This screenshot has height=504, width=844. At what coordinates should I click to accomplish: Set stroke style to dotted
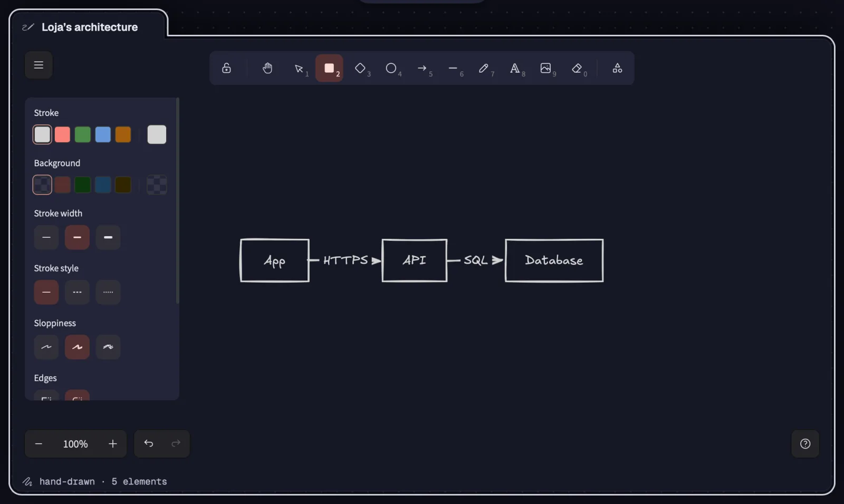pos(108,292)
